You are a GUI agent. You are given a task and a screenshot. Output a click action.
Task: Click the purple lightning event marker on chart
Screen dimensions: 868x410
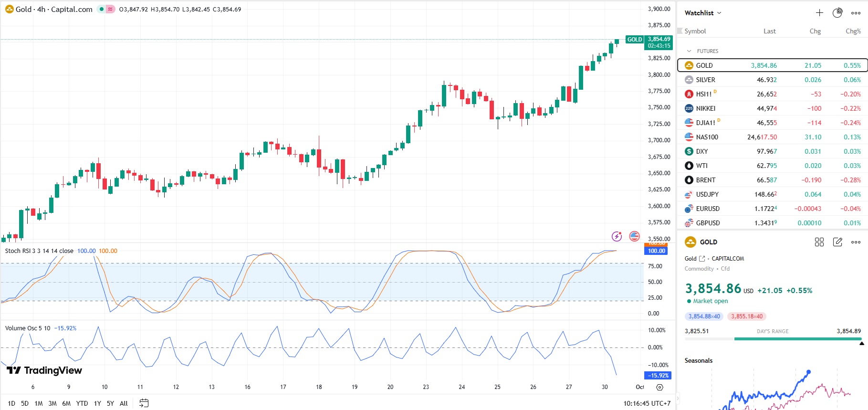(x=617, y=236)
